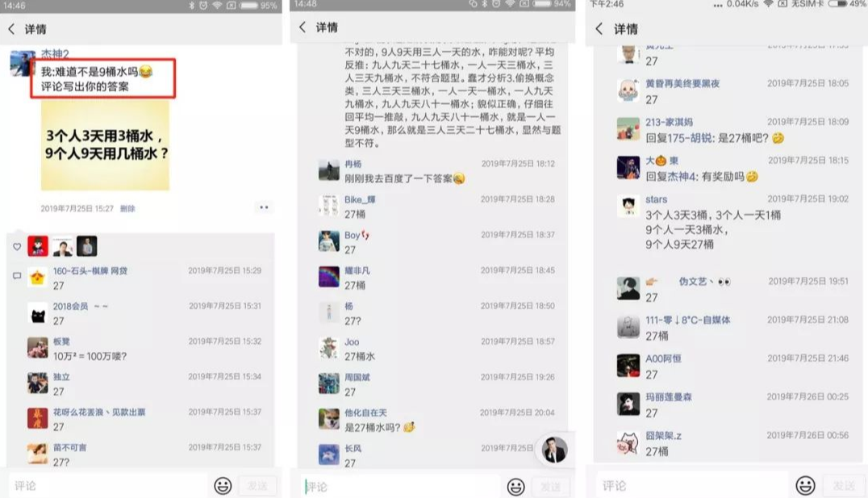This screenshot has height=498, width=868.
Task: Tap the comment bubble icon
Action: [x=17, y=275]
